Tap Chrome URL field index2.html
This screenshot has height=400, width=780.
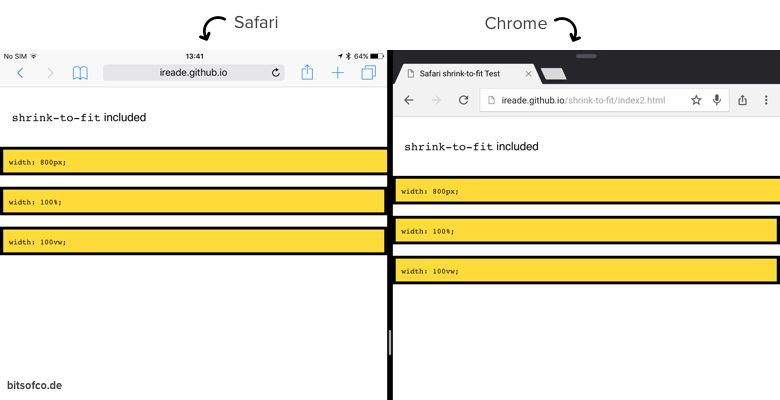604,100
